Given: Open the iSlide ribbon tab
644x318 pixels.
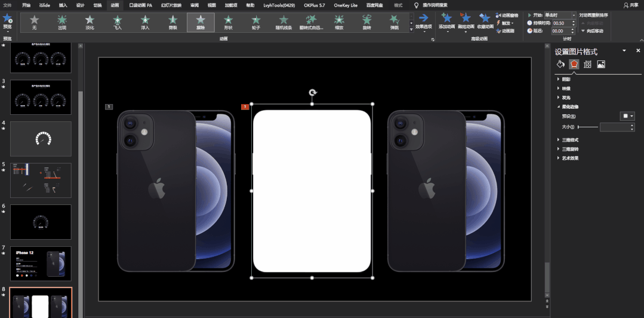Looking at the screenshot, I should [44, 5].
